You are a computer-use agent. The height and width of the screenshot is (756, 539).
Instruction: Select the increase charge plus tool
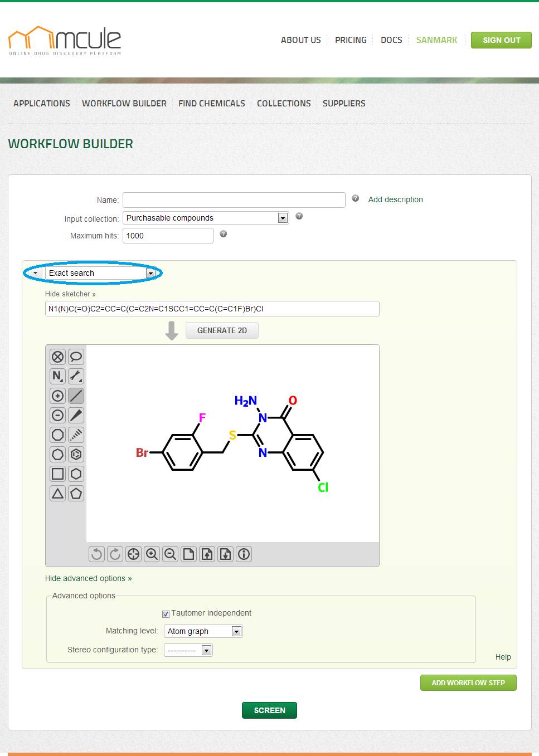point(57,396)
